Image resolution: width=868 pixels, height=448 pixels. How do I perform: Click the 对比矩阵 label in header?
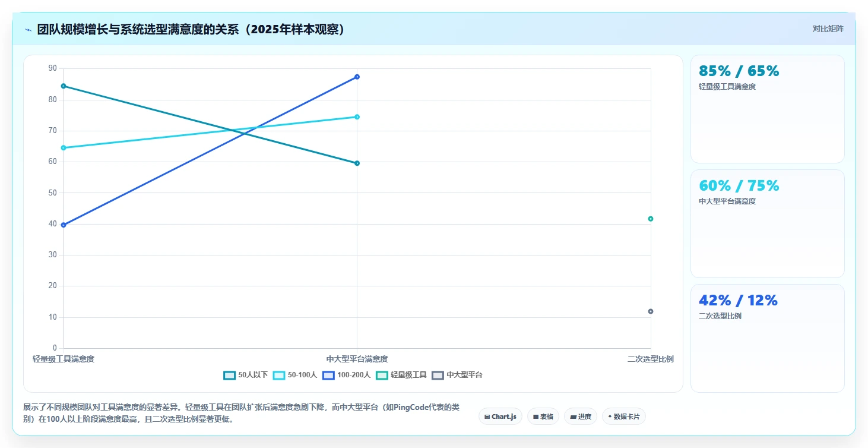(828, 29)
